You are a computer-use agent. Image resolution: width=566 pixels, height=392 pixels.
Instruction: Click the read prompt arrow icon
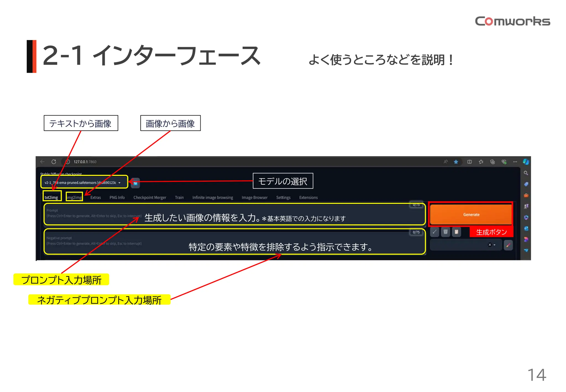435,232
